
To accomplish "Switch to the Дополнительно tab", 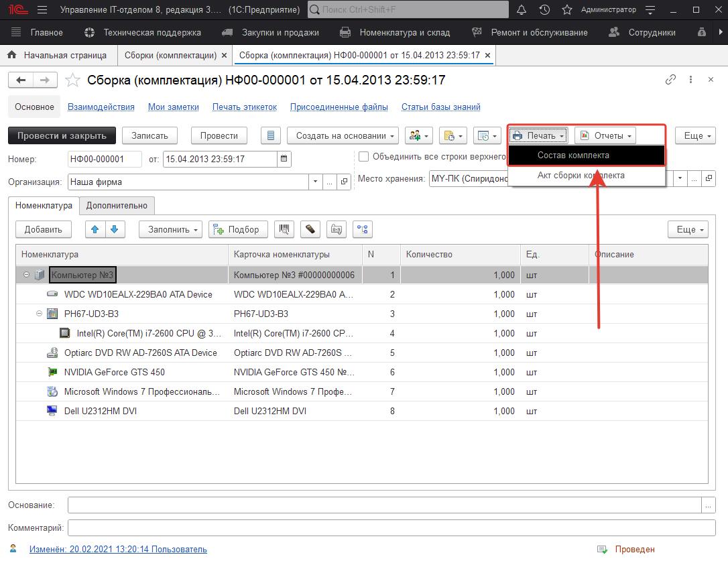I will point(117,206).
